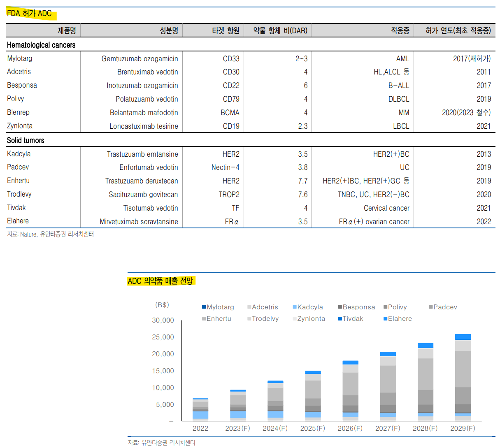Click the 'Blenrep' product name cell
Screen dimensions: 500x448
tap(18, 112)
